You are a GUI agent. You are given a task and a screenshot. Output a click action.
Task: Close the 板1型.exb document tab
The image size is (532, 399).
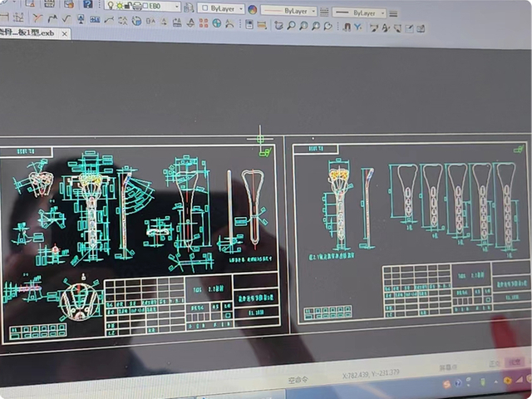pos(65,34)
